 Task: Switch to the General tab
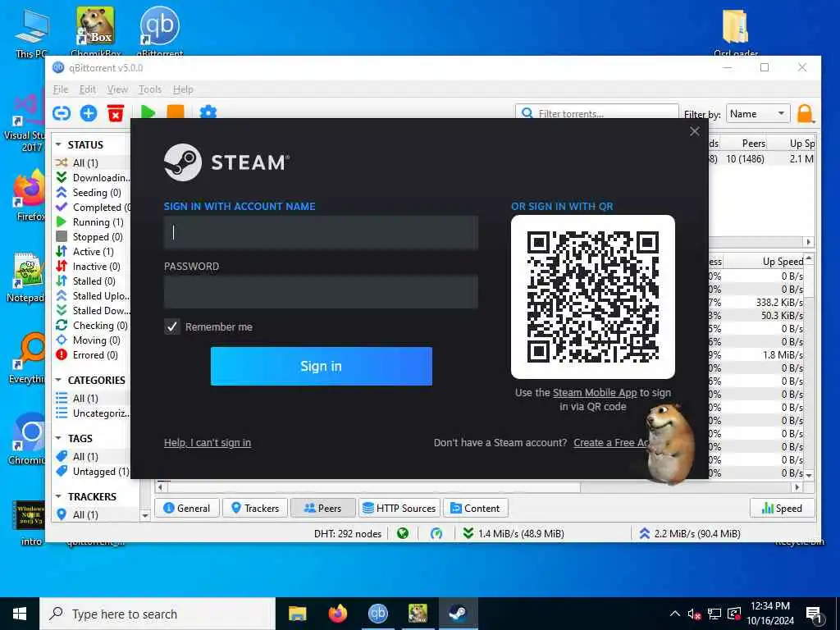coord(187,508)
